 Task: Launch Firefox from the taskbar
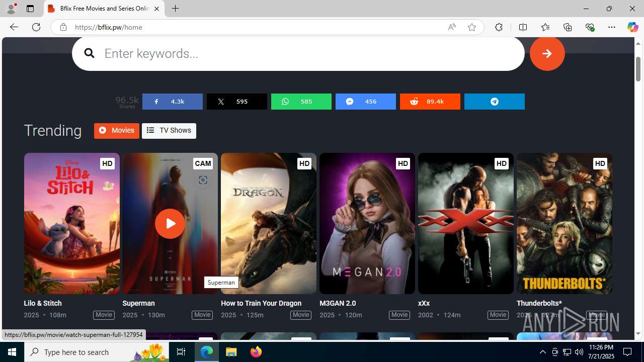pyautogui.click(x=256, y=352)
